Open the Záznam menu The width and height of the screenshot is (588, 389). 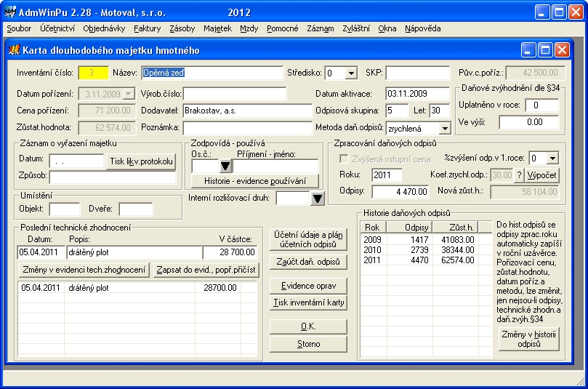(x=321, y=28)
